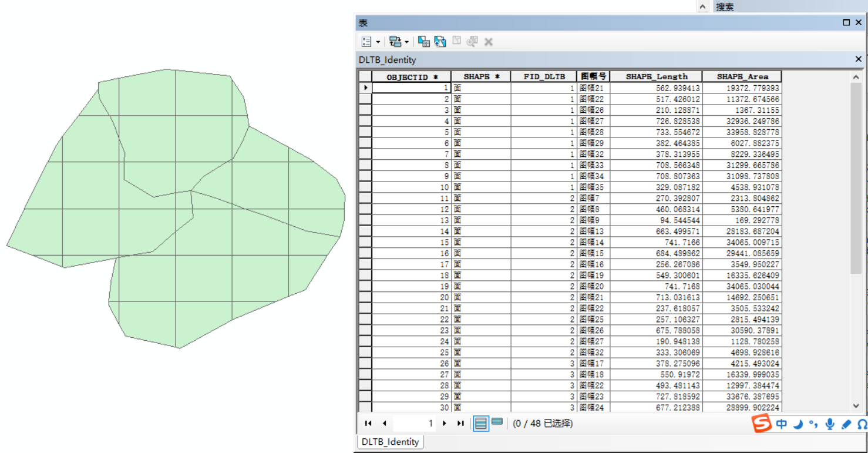
Task: Collapse the search panel with the chevron
Action: click(x=703, y=6)
